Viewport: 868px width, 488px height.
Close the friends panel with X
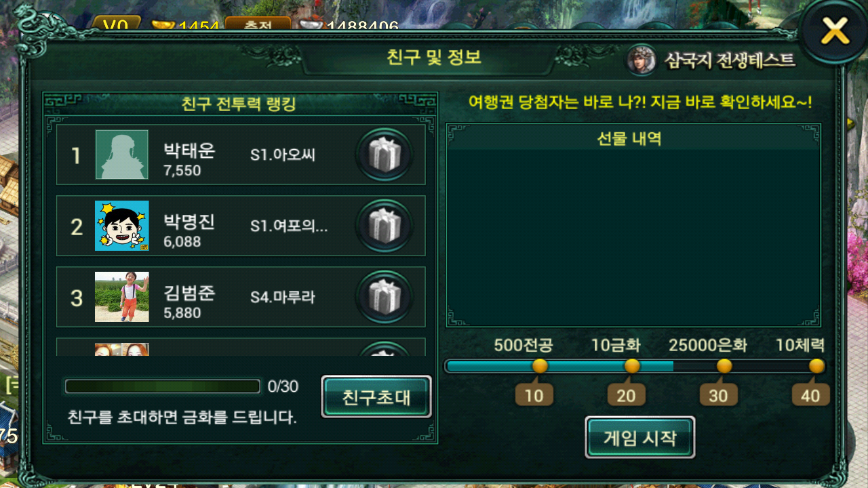(835, 30)
